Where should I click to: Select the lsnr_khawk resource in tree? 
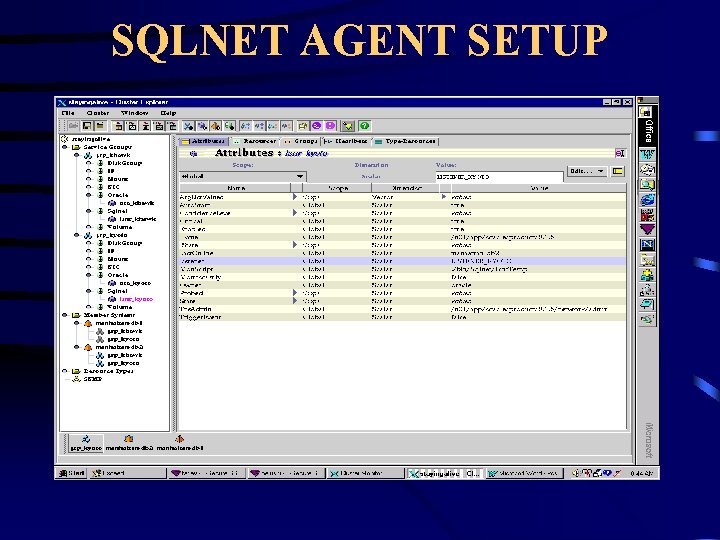138,219
